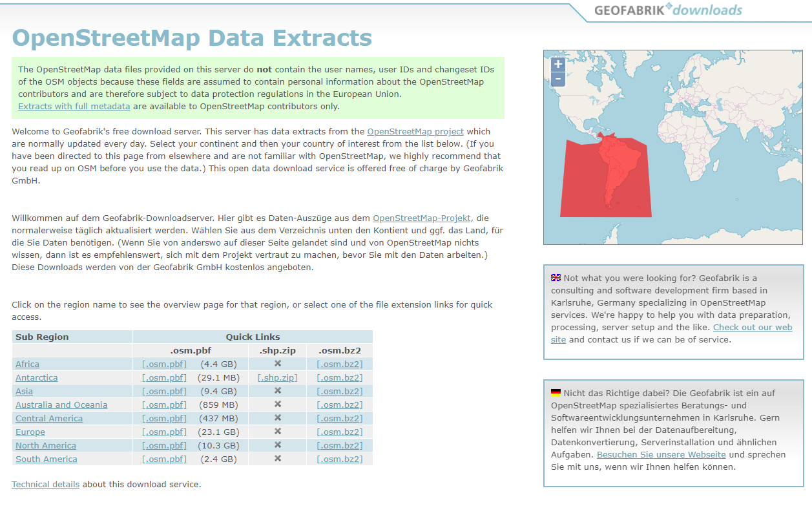Click the British flag icon
The width and height of the screenshot is (812, 526).
pos(556,278)
